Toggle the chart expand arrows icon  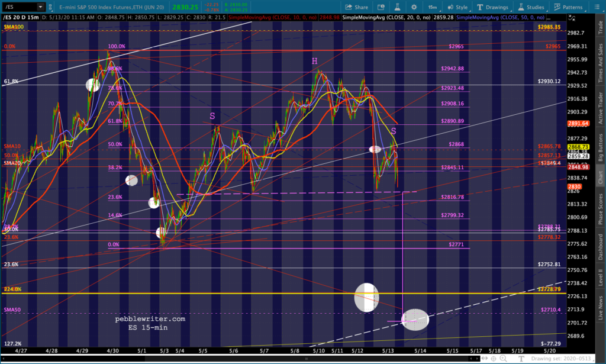tap(572, 18)
